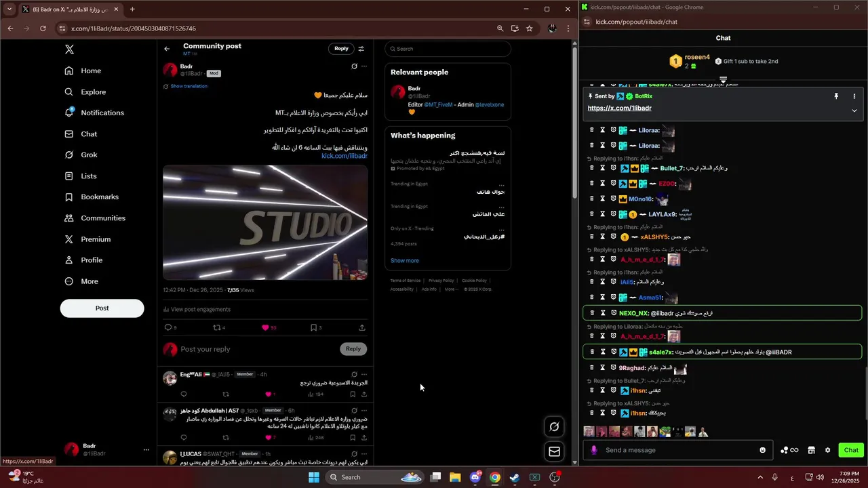Toggle bookmark on Eng Ali's reply
This screenshot has height=488, width=868.
353,394
